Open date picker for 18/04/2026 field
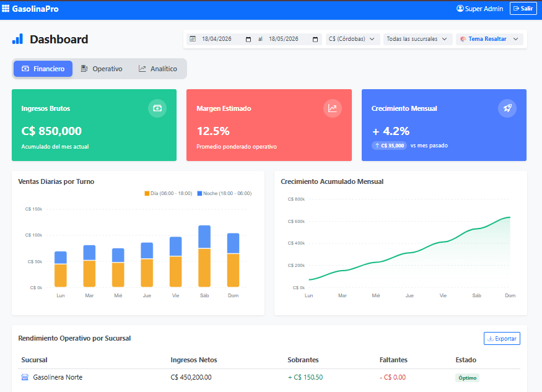This screenshot has height=392, width=542. [248, 40]
